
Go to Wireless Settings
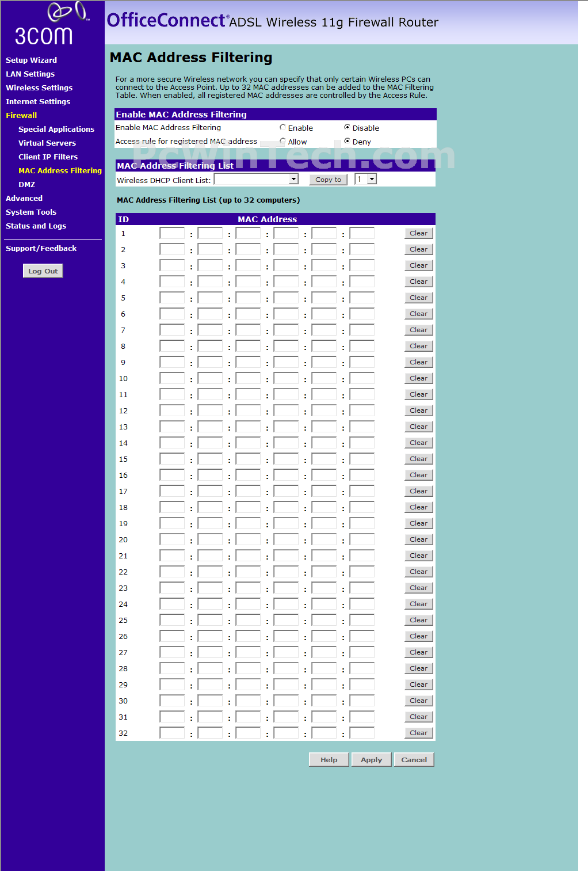click(x=39, y=88)
